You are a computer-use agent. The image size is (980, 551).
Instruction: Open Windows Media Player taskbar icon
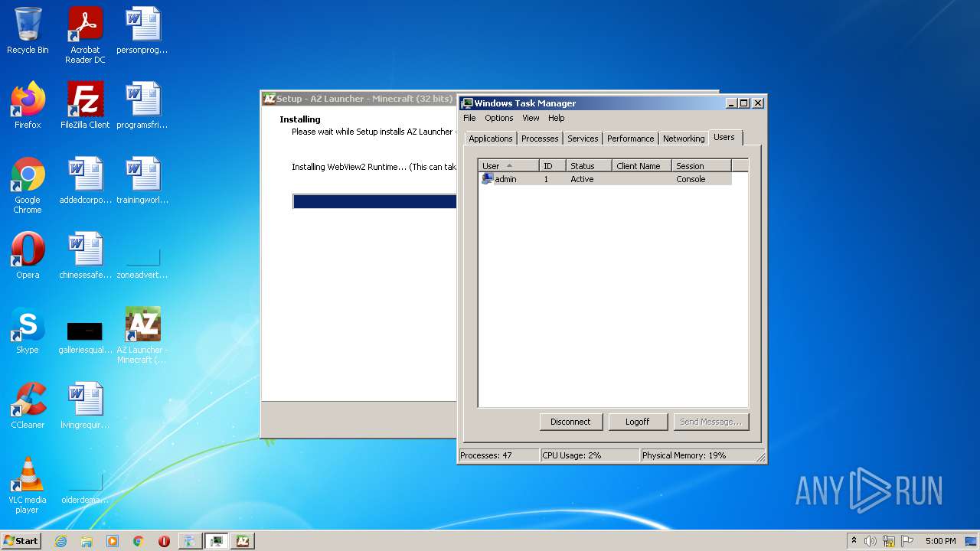pos(113,541)
